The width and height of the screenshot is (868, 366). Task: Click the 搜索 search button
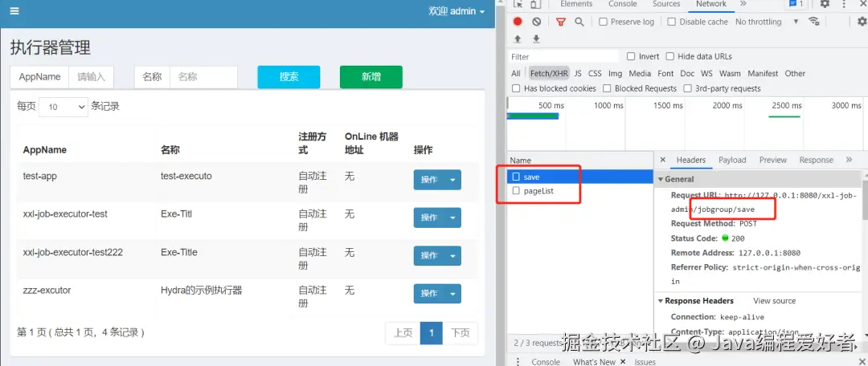tap(289, 77)
